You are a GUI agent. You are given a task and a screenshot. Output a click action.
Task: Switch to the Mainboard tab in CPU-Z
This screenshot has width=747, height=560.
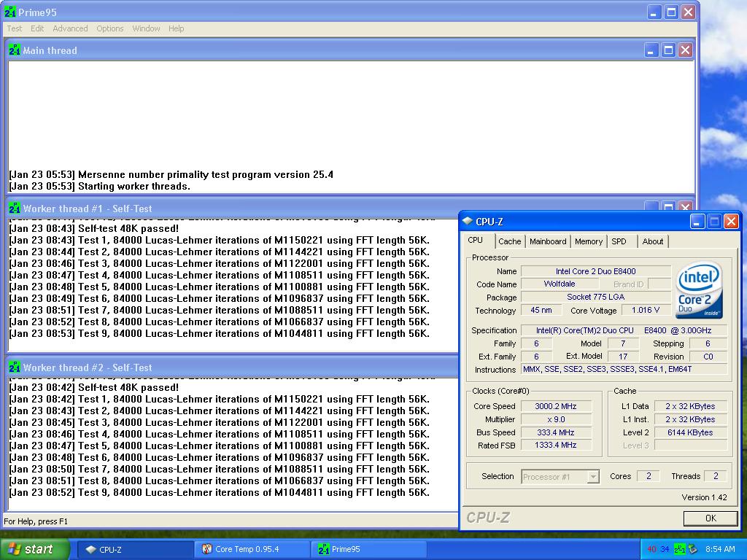(x=548, y=241)
